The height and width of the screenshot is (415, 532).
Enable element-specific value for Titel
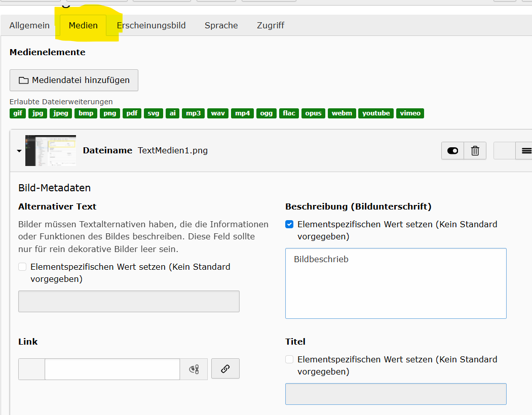pos(289,359)
